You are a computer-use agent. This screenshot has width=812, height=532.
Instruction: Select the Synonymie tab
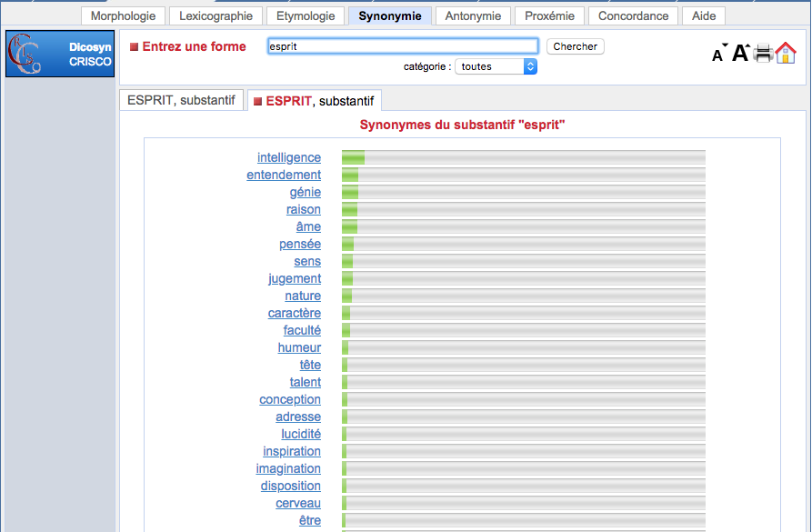(390, 16)
